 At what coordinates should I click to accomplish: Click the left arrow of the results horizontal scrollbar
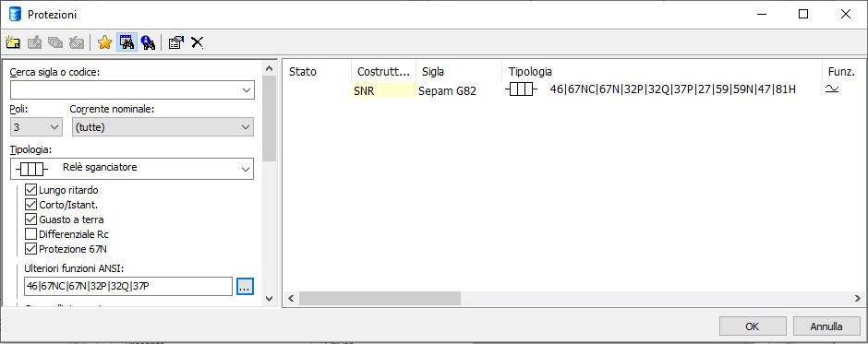291,299
